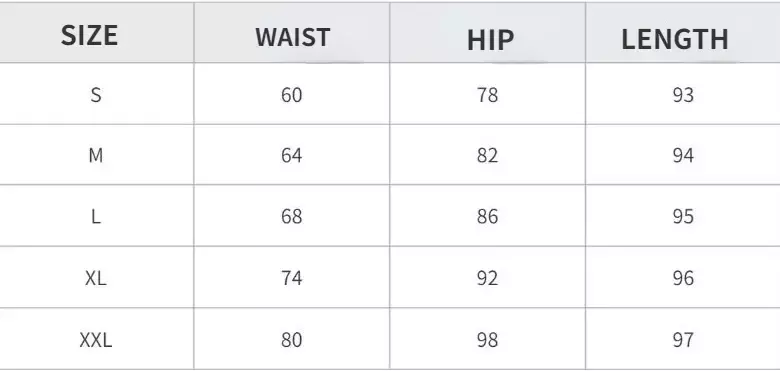Click the LENGTH column header

pyautogui.click(x=675, y=39)
